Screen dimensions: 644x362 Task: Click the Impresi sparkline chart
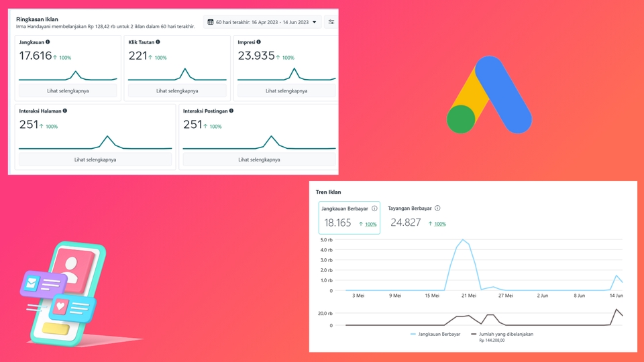(286, 74)
